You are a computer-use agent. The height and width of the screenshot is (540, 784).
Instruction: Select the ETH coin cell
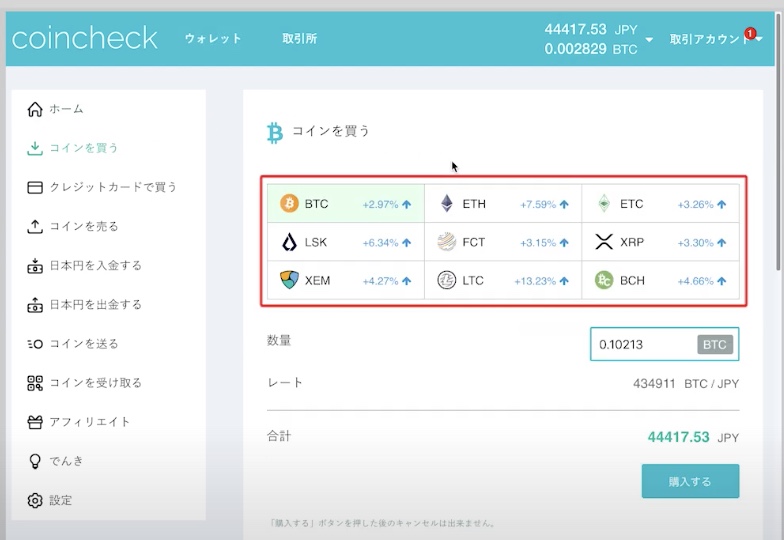point(503,204)
